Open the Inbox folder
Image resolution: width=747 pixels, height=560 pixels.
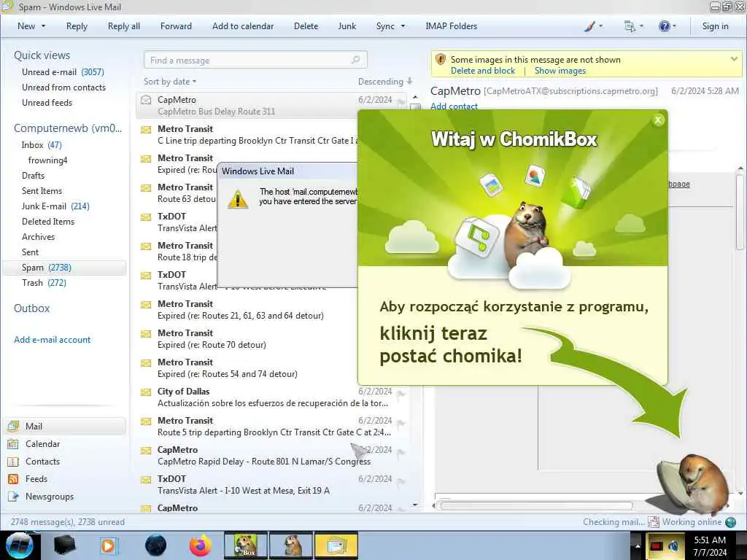pos(42,145)
